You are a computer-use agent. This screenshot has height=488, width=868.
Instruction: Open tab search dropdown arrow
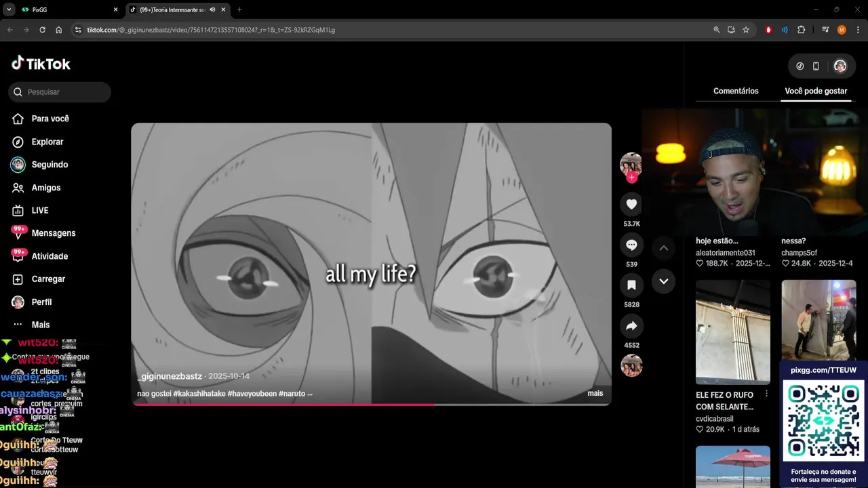pyautogui.click(x=9, y=9)
